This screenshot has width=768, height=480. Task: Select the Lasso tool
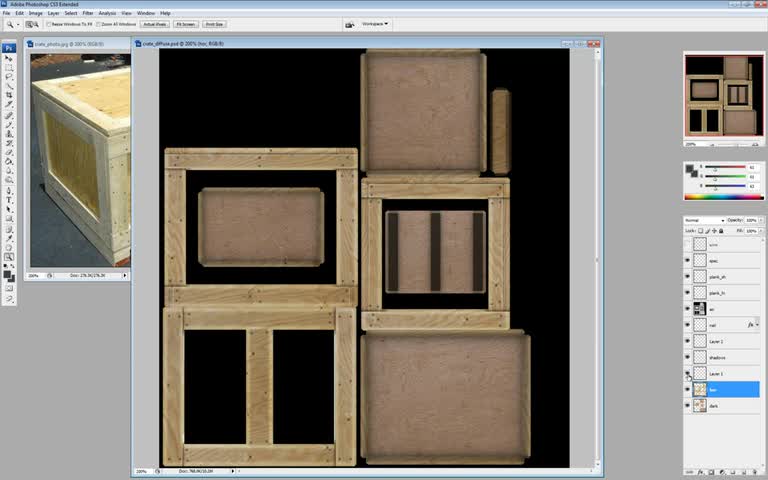coord(9,76)
